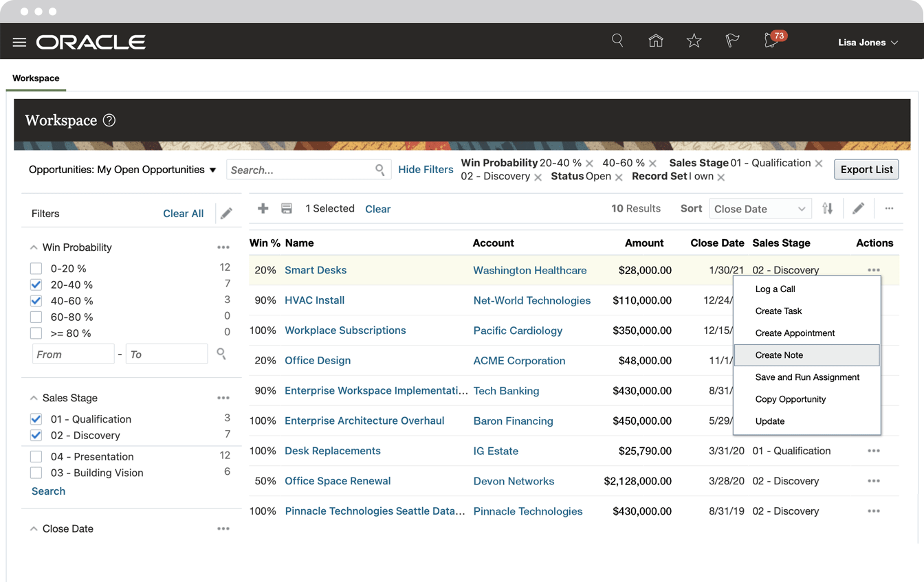This screenshot has height=582, width=924.
Task: Choose Copy Opportunity from actions menu
Action: pyautogui.click(x=807, y=399)
